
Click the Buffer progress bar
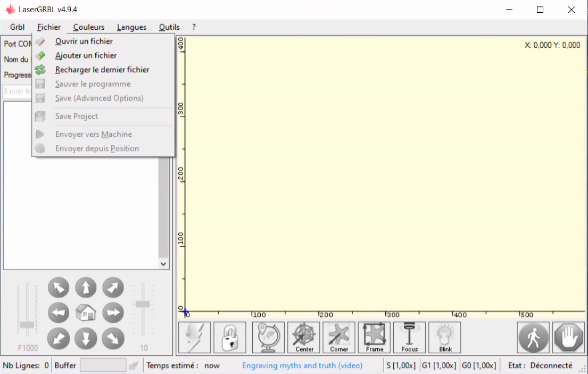point(103,365)
